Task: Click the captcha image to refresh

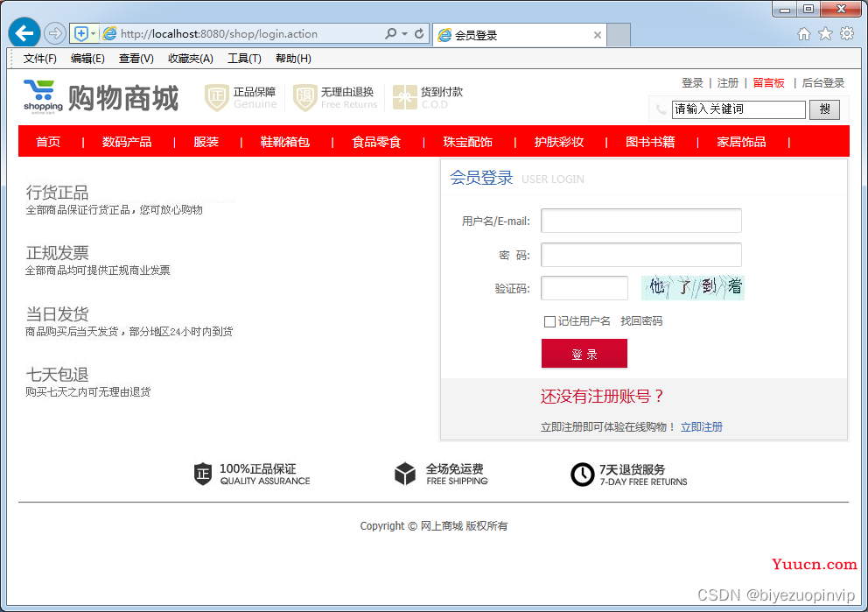Action: point(692,287)
